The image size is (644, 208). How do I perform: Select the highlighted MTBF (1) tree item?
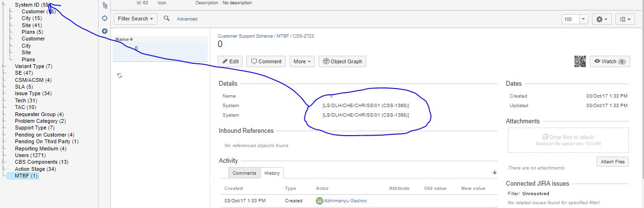[x=26, y=176]
